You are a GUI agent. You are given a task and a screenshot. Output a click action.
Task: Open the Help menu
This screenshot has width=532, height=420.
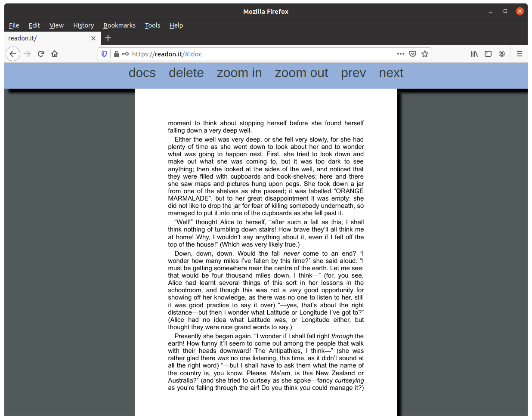(176, 25)
